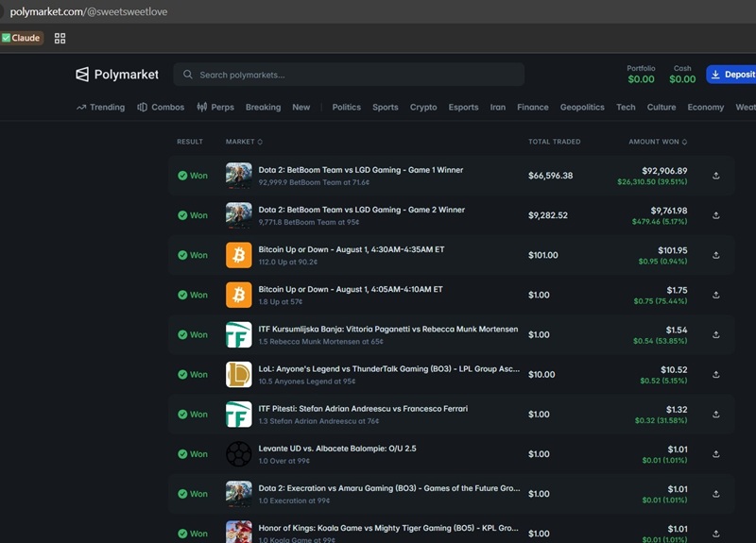Share the Bitcoin 4:30AM-4:35AM result
This screenshot has width=756, height=543.
716,255
